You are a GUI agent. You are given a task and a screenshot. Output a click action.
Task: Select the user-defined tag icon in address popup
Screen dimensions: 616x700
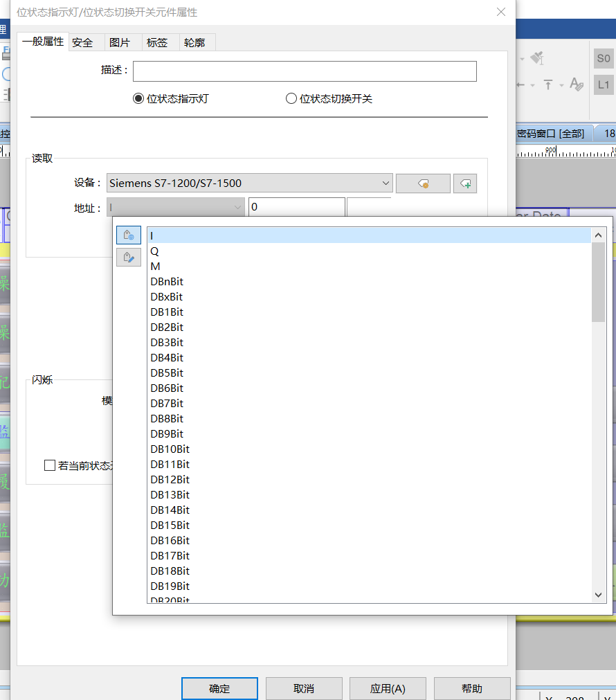pos(129,258)
